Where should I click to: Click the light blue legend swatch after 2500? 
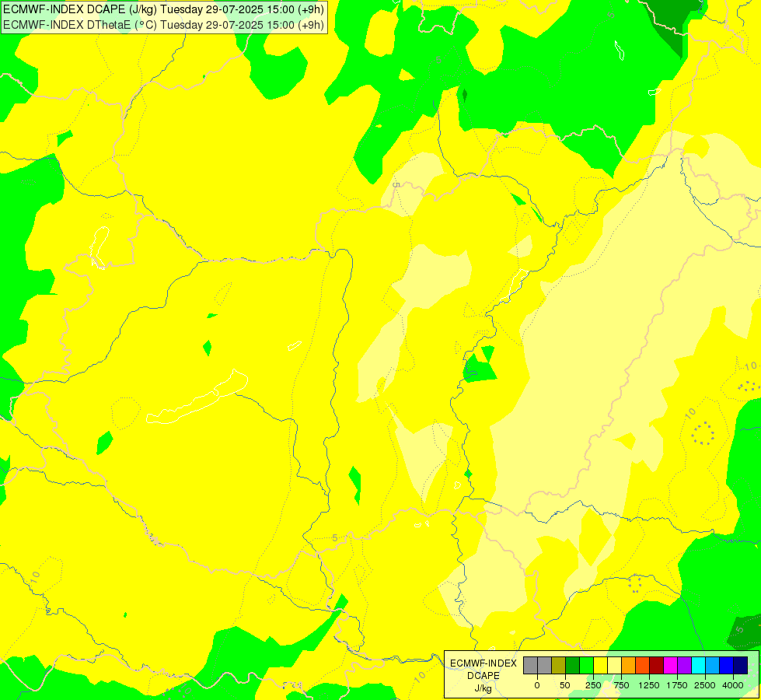[x=713, y=665]
